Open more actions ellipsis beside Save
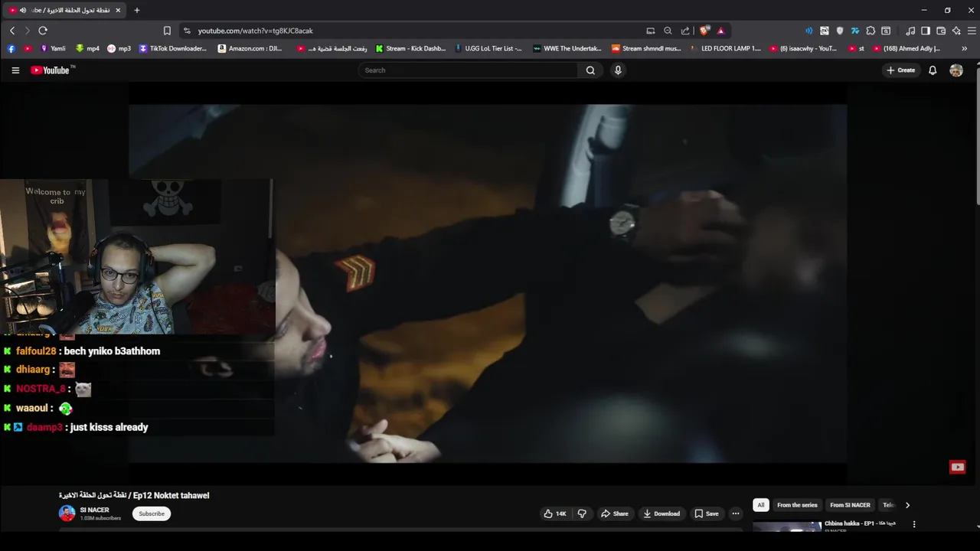The width and height of the screenshot is (980, 551). click(x=736, y=514)
